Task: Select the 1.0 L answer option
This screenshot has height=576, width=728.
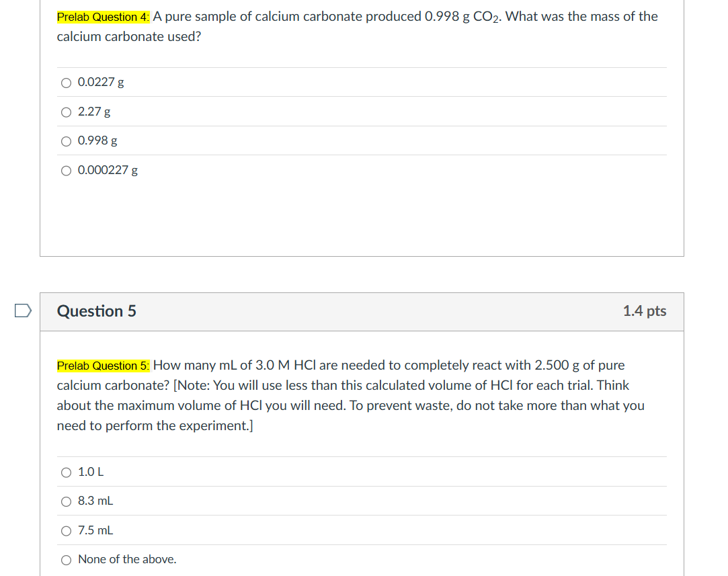Action: pyautogui.click(x=66, y=472)
